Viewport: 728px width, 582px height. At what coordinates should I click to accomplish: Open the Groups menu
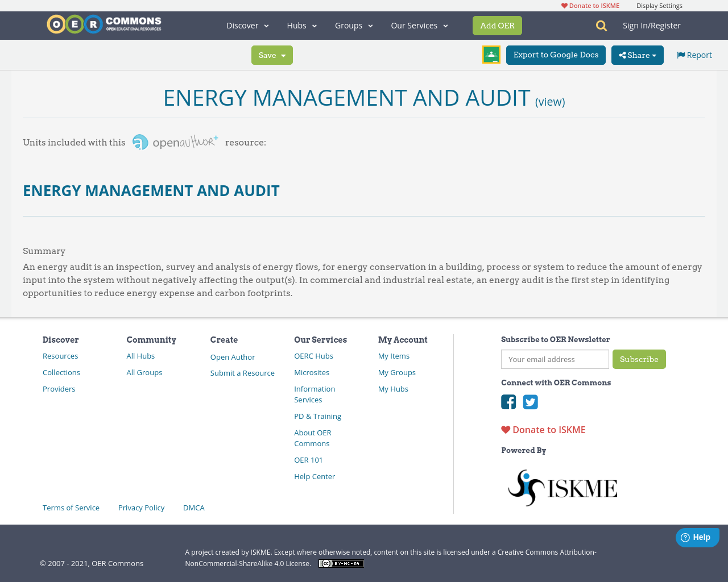click(353, 25)
